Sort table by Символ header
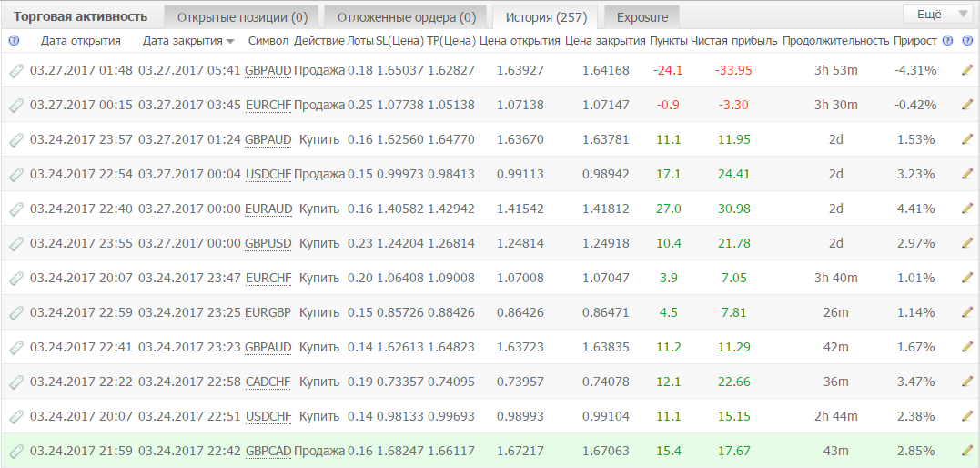Image resolution: width=980 pixels, height=468 pixels. click(x=268, y=41)
